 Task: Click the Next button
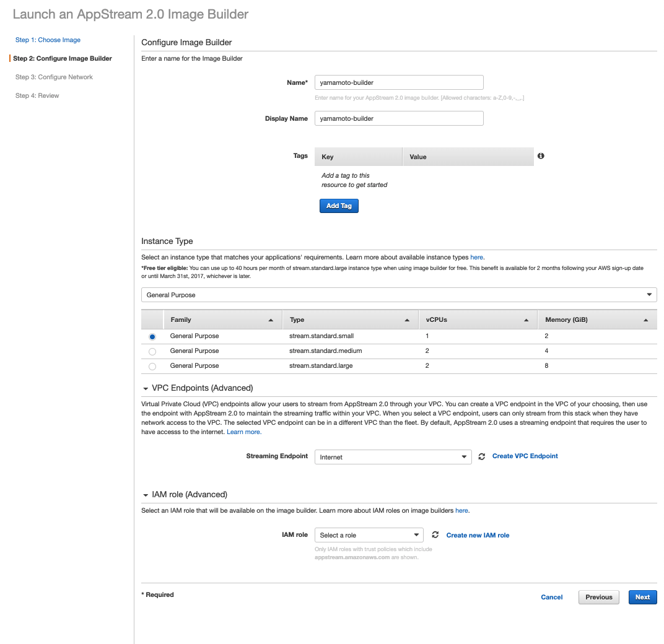[x=642, y=597]
